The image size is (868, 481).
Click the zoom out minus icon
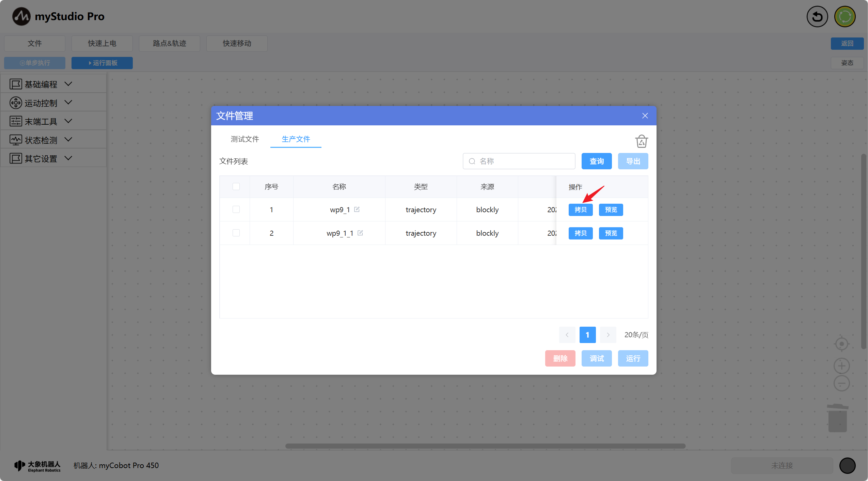coord(841,383)
